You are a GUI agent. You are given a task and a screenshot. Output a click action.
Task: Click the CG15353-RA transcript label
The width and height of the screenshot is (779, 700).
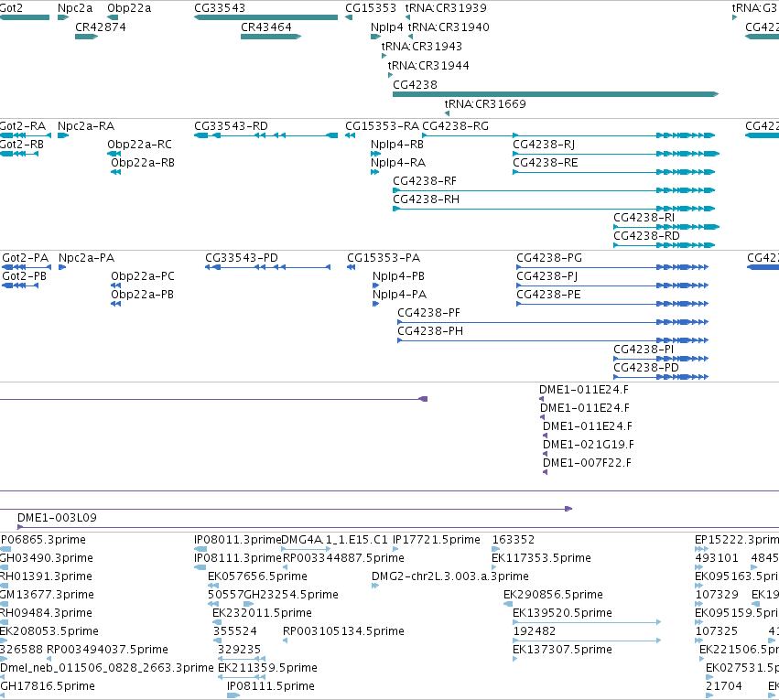pos(382,126)
